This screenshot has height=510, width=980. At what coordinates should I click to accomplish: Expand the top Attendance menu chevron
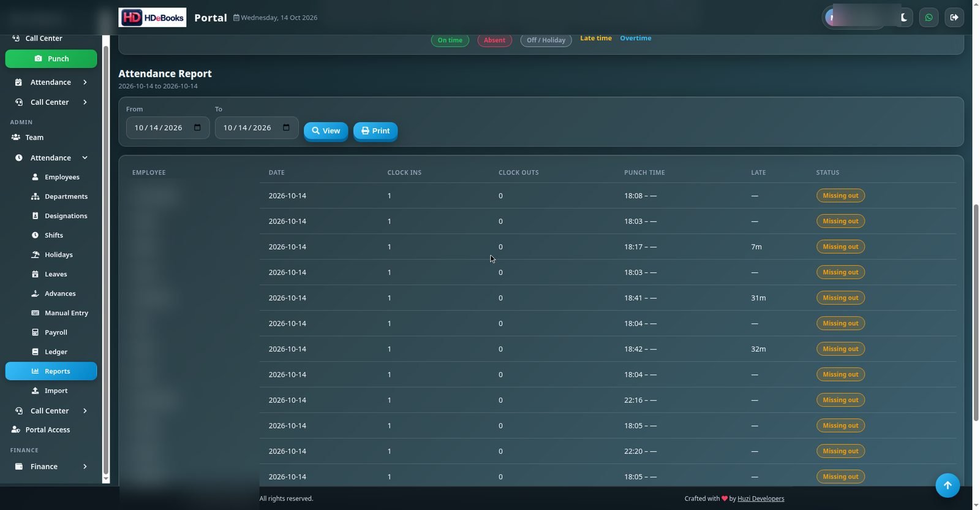point(85,82)
